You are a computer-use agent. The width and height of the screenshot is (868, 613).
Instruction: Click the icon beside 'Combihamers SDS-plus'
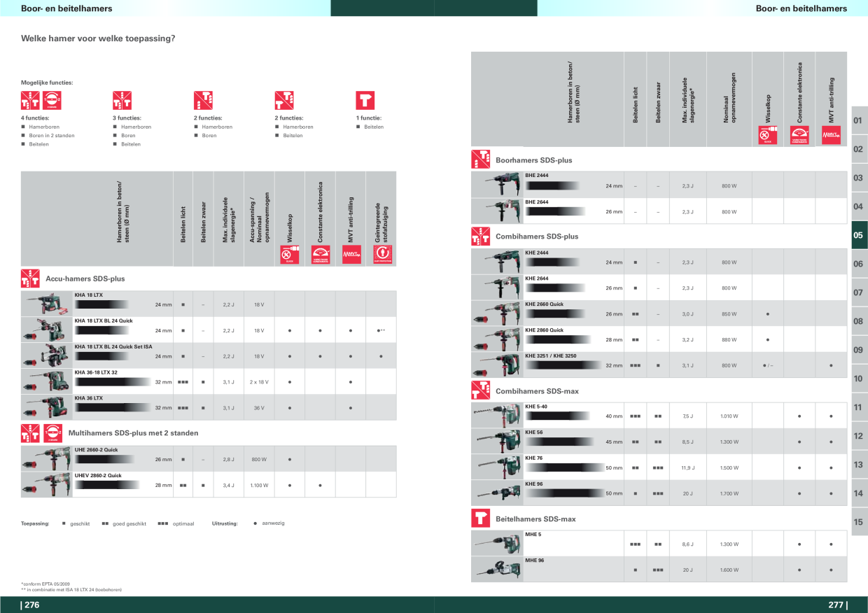click(480, 237)
